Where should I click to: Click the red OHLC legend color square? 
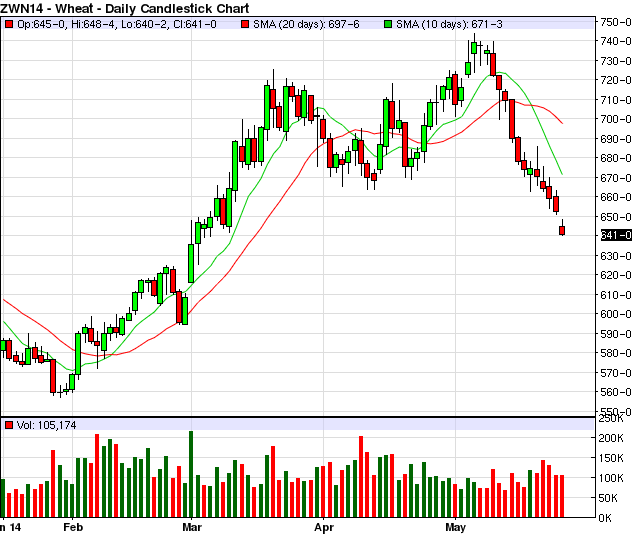(9, 24)
